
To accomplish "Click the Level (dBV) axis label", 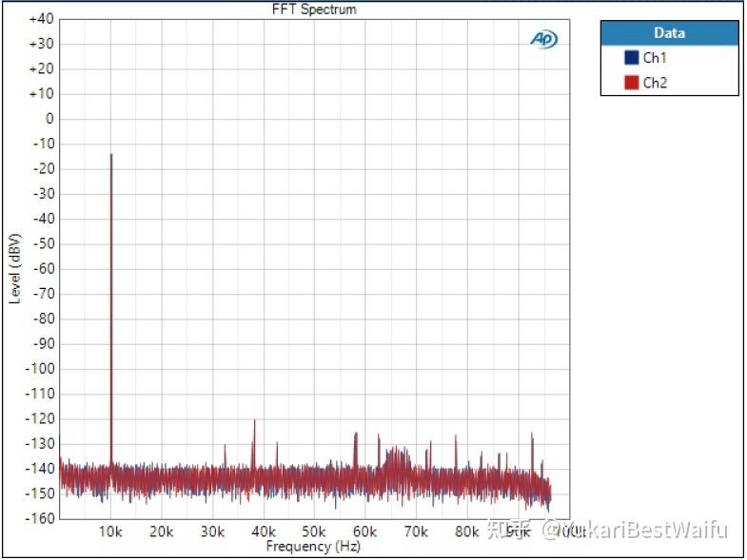I will [x=15, y=268].
